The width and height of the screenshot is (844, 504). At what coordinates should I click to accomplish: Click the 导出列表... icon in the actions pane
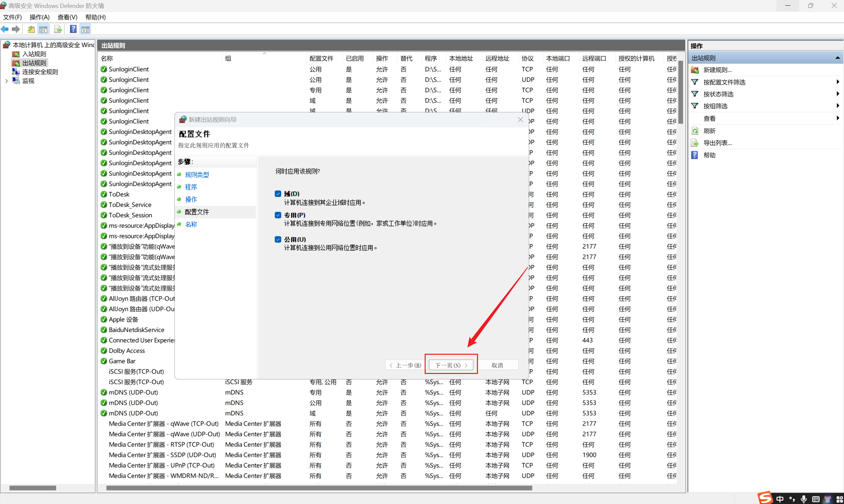(x=695, y=143)
